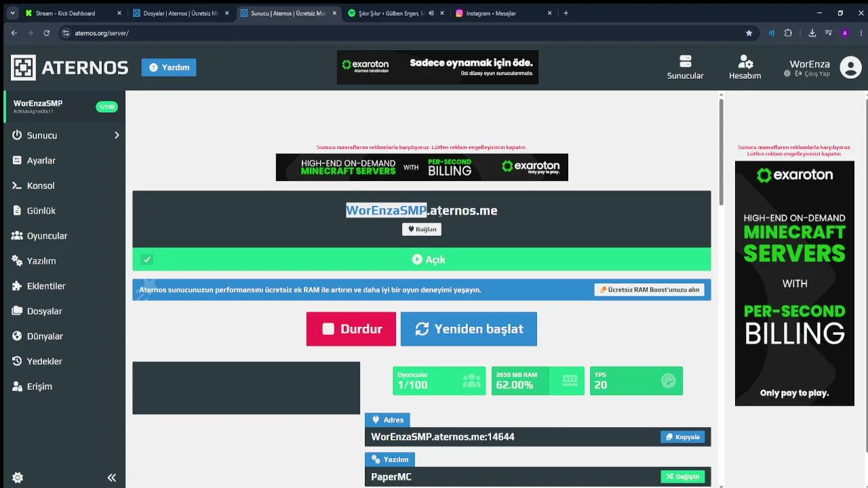Image resolution: width=868 pixels, height=488 pixels.
Task: Click the site info icon in address bar
Action: (66, 33)
